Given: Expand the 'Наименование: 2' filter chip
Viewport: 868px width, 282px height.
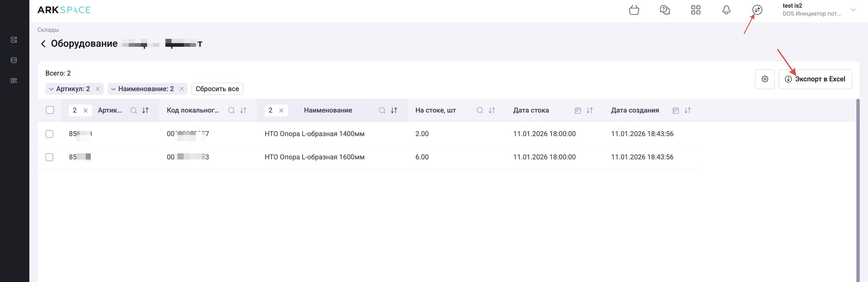Looking at the screenshot, I should [x=113, y=89].
